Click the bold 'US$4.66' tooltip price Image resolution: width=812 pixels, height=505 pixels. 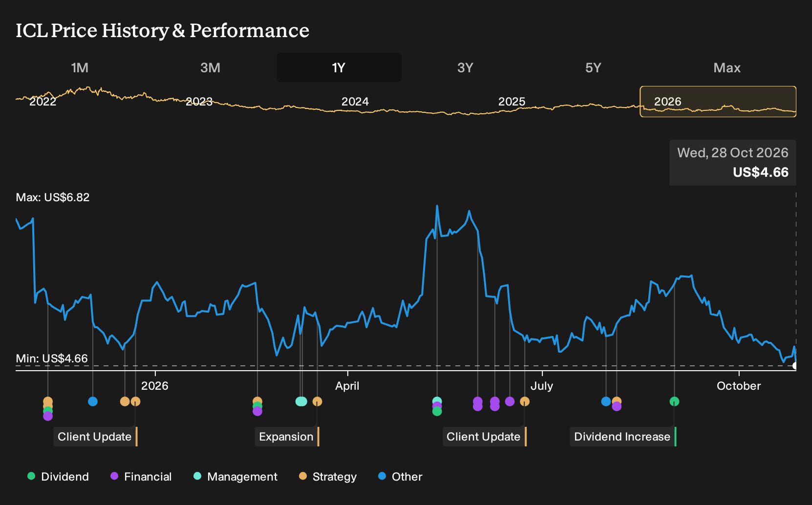(x=761, y=172)
